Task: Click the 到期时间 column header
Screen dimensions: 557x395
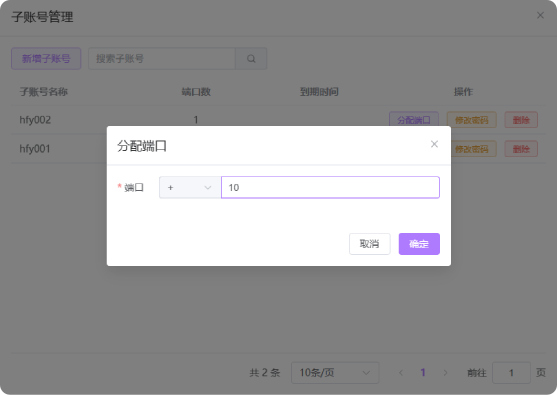Action: tap(319, 92)
